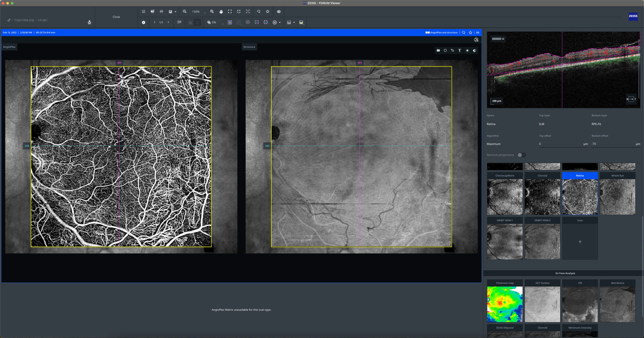Toggle the eye visibility icon

[x=279, y=12]
